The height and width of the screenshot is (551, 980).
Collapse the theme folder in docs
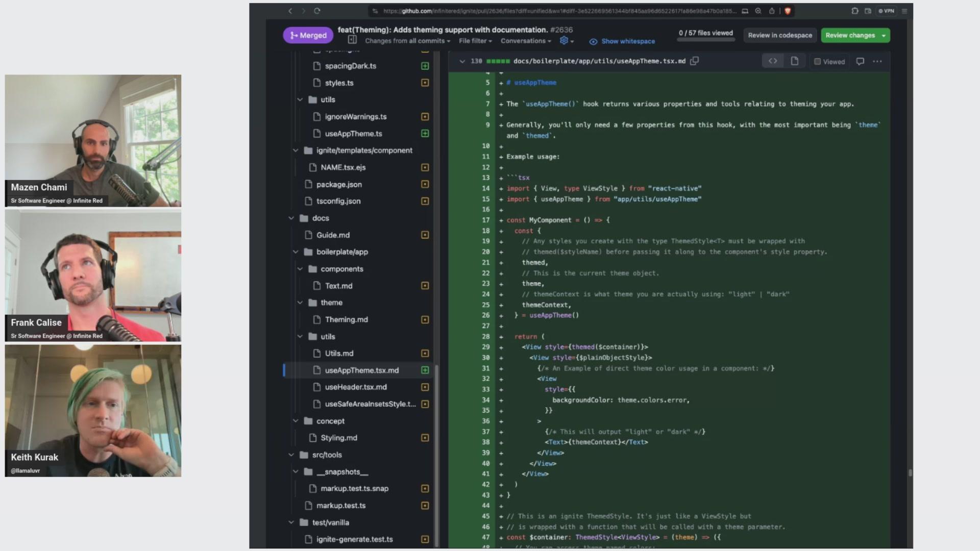click(300, 303)
